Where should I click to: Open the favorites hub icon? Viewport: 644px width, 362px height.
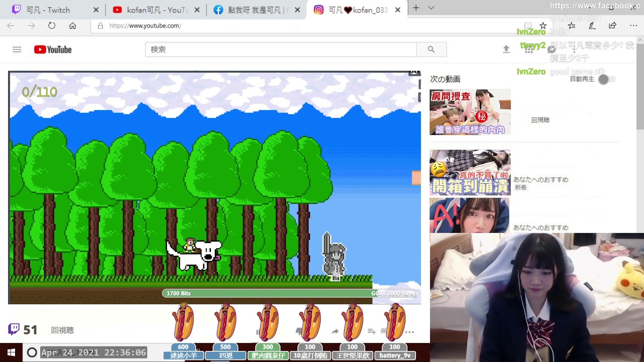point(572,26)
